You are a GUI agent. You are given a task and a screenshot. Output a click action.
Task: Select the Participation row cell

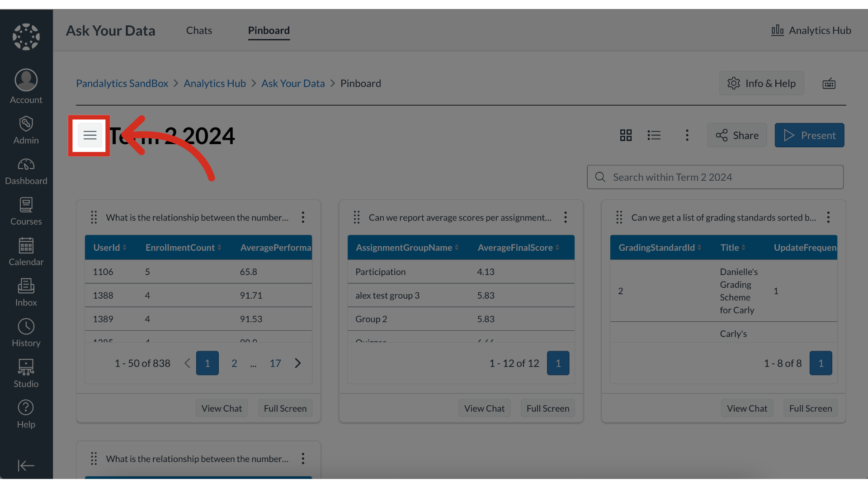click(381, 272)
